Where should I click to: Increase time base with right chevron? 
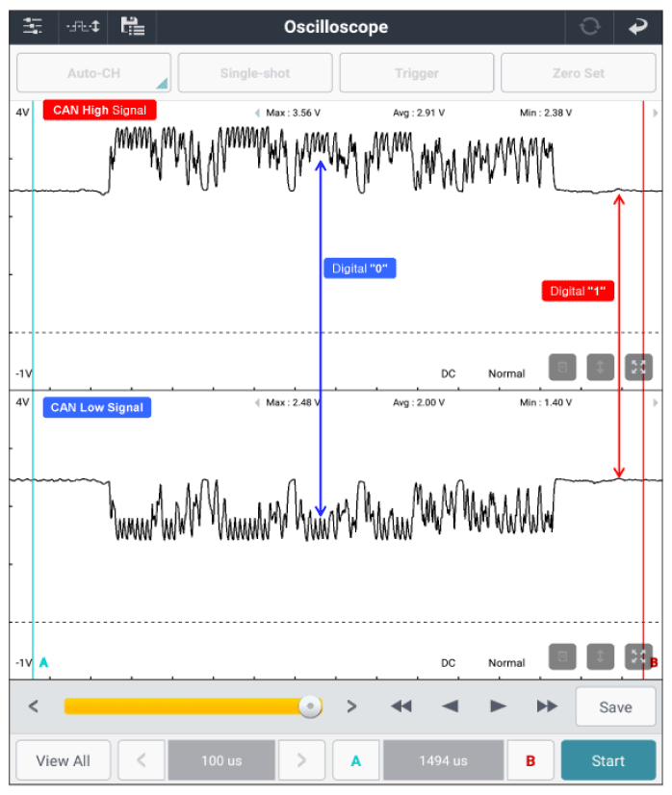coord(302,760)
